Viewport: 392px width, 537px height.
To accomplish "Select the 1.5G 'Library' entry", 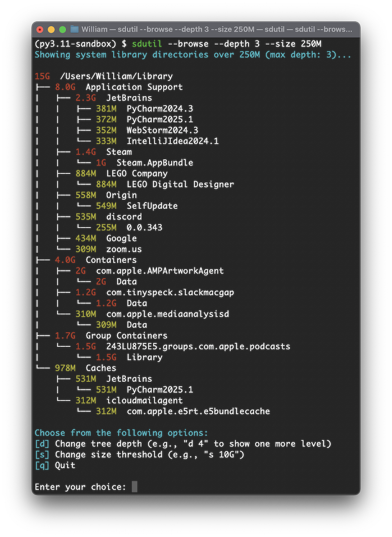I will 129,357.
